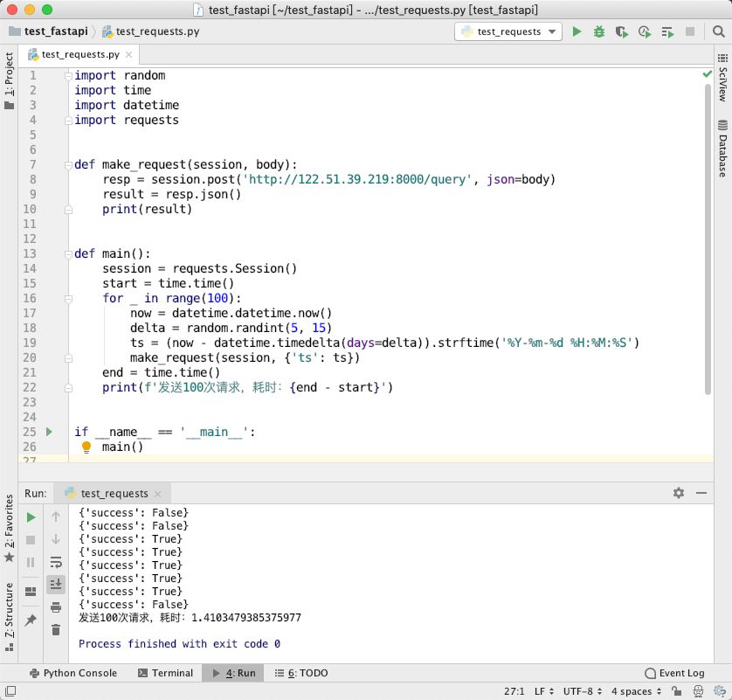
Task: Rerun test_requests in the Run panel
Action: pos(31,517)
